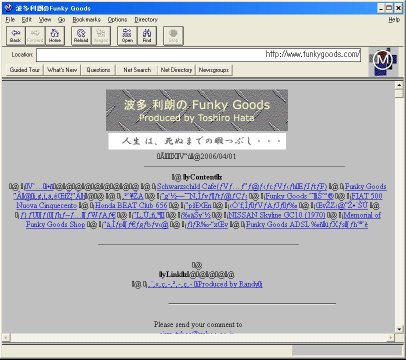Click the Home toolbar icon
Screen dimensions: 406x360
click(55, 36)
